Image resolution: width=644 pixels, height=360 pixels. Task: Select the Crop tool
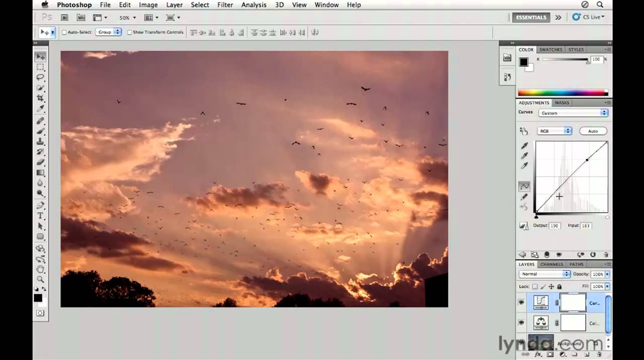[x=40, y=99]
